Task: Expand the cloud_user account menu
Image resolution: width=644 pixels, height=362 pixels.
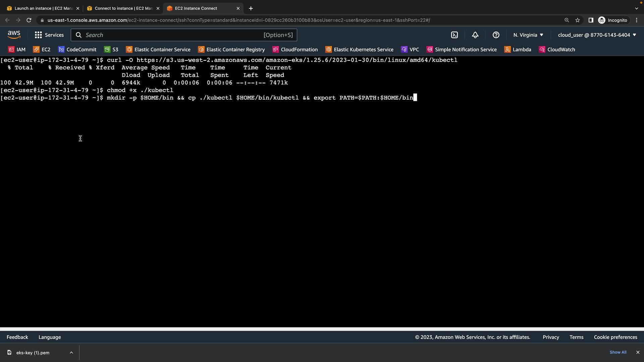Action: coord(597,35)
